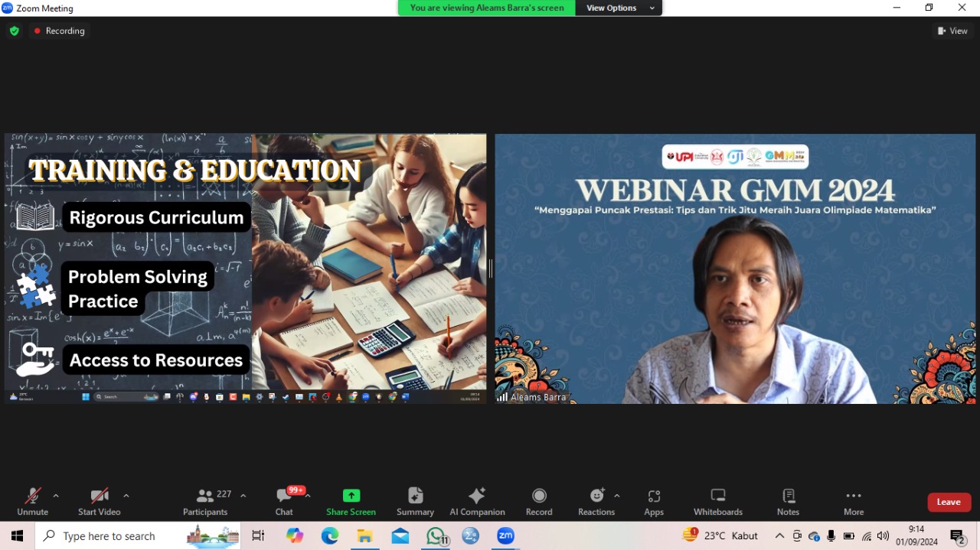Open the Chat panel

click(x=284, y=502)
